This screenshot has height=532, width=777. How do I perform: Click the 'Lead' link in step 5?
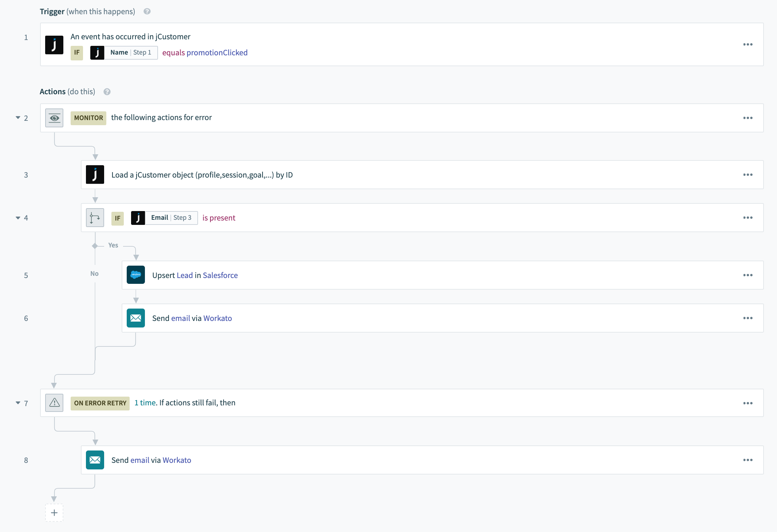pyautogui.click(x=185, y=275)
